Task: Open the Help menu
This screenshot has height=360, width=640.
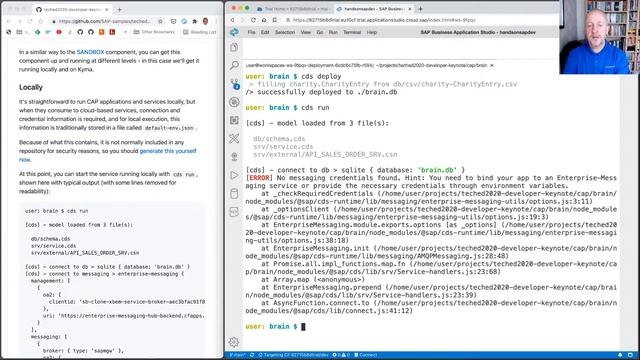Action: tap(371, 32)
